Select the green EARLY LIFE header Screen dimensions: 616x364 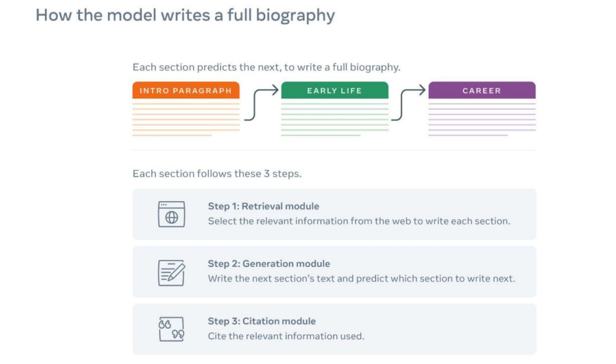pos(334,91)
